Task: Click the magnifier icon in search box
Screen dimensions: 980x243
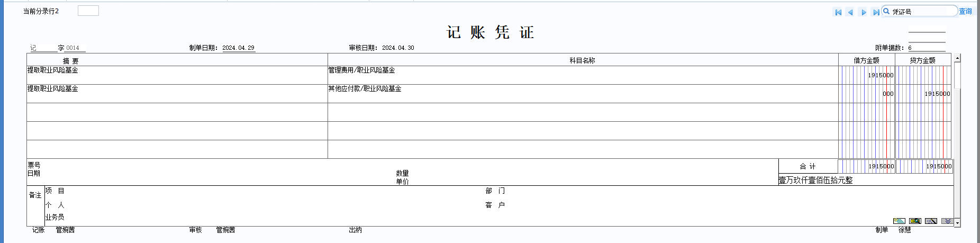Action: 887,11
